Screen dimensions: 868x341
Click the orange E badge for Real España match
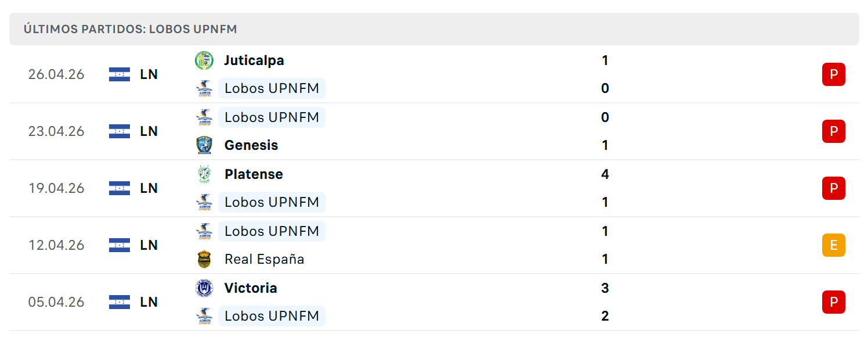834,245
